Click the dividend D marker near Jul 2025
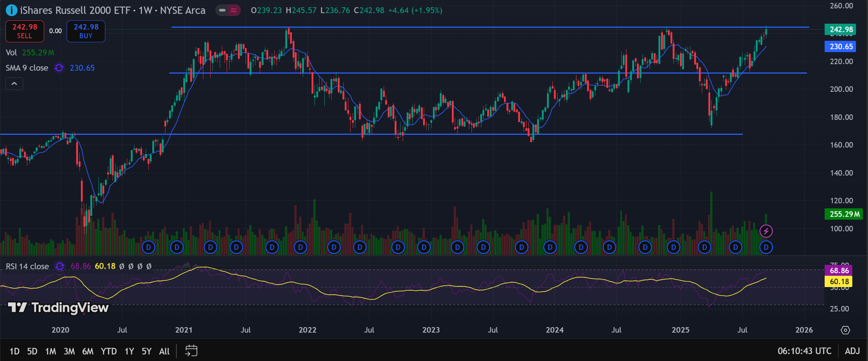This screenshot has height=361, width=868. (735, 247)
